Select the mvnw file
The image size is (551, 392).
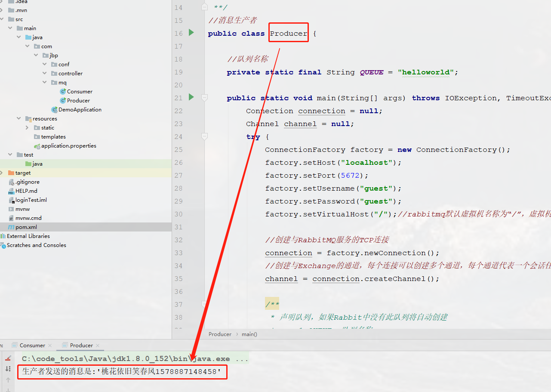click(23, 209)
